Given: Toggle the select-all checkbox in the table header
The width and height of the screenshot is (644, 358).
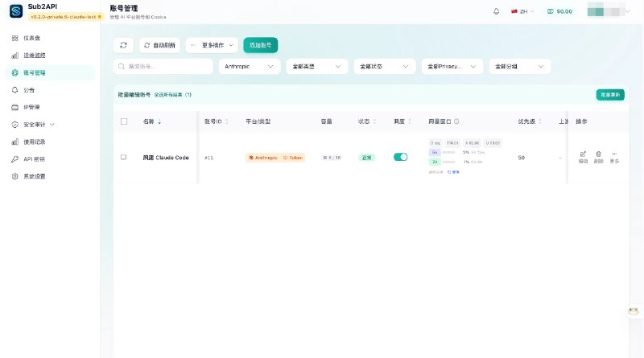Looking at the screenshot, I should click(x=124, y=121).
